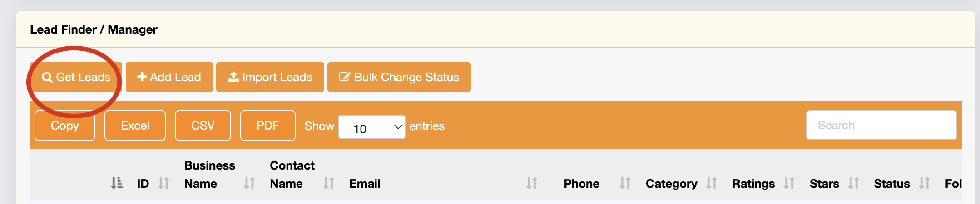Sort by Ratings column sort arrows

click(789, 183)
